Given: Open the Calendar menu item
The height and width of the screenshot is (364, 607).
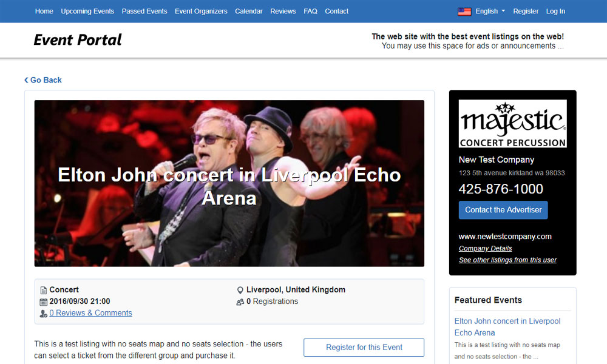Looking at the screenshot, I should tap(248, 11).
